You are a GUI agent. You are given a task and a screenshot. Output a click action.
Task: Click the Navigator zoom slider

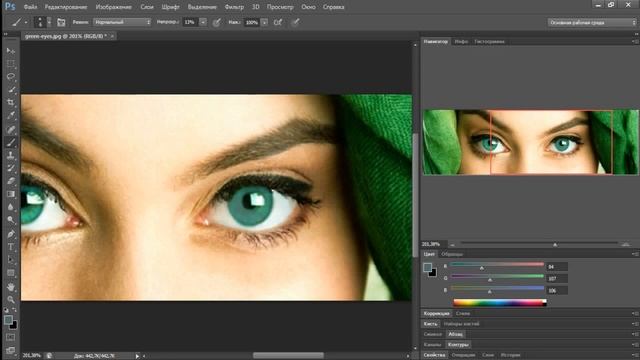click(x=539, y=244)
